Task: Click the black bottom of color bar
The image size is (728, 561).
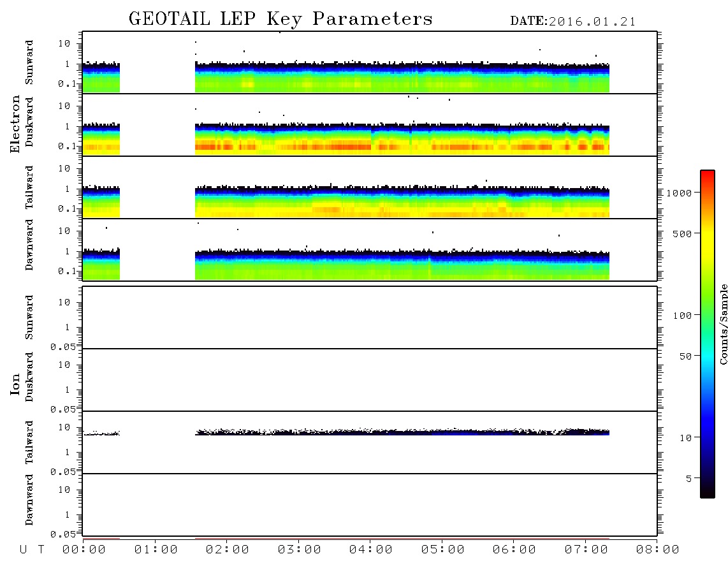Action: tap(708, 490)
